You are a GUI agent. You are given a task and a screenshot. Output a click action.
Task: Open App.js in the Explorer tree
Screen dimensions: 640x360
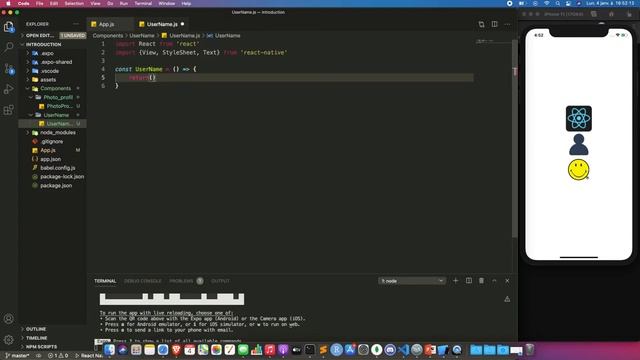[x=52, y=150]
